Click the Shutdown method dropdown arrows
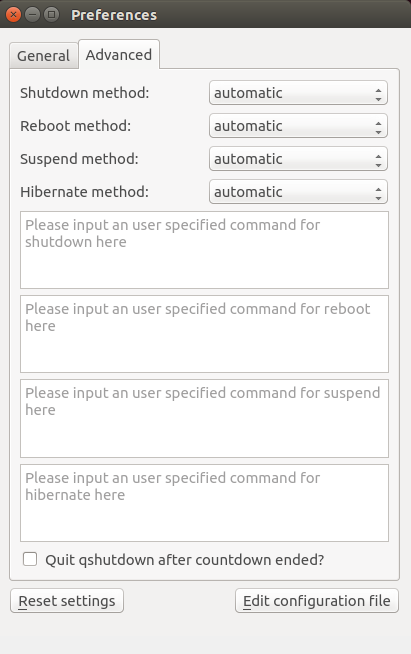 coord(378,93)
